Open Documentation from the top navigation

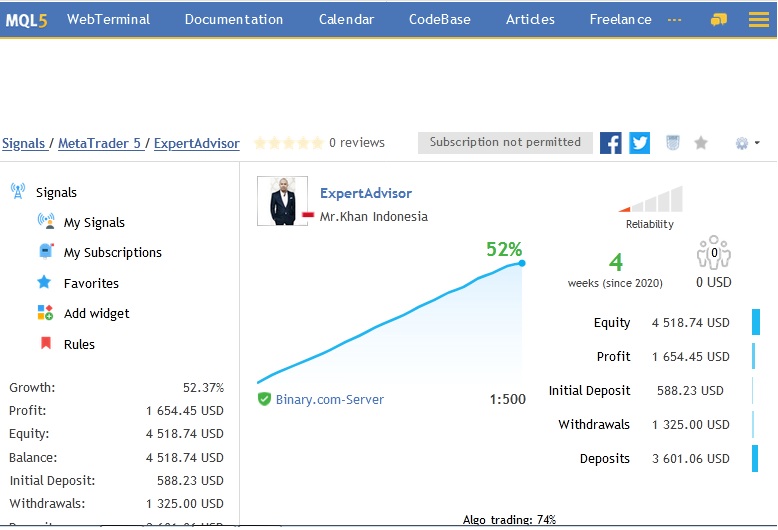[x=234, y=19]
